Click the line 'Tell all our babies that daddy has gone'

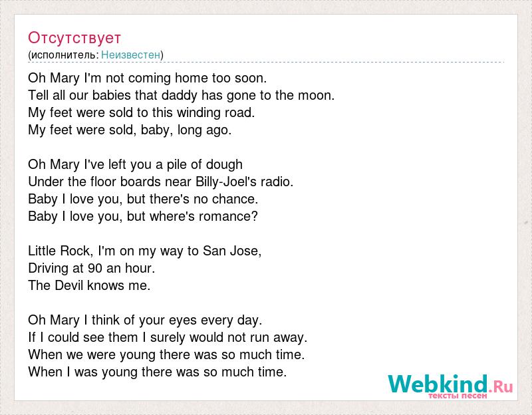(x=182, y=95)
